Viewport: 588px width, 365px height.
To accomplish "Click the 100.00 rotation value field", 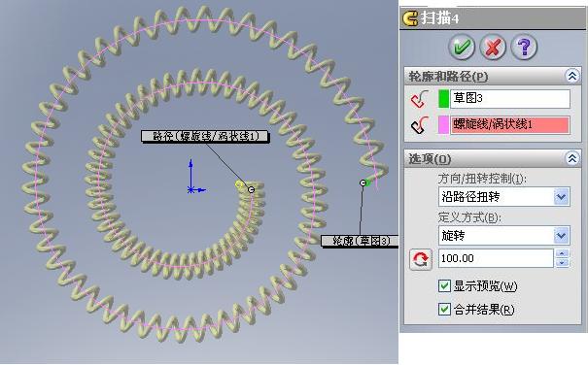I will click(x=496, y=258).
